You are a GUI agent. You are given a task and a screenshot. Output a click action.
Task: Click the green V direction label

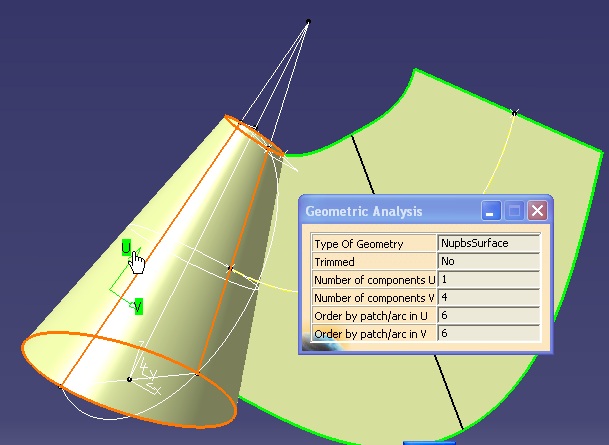pos(138,306)
